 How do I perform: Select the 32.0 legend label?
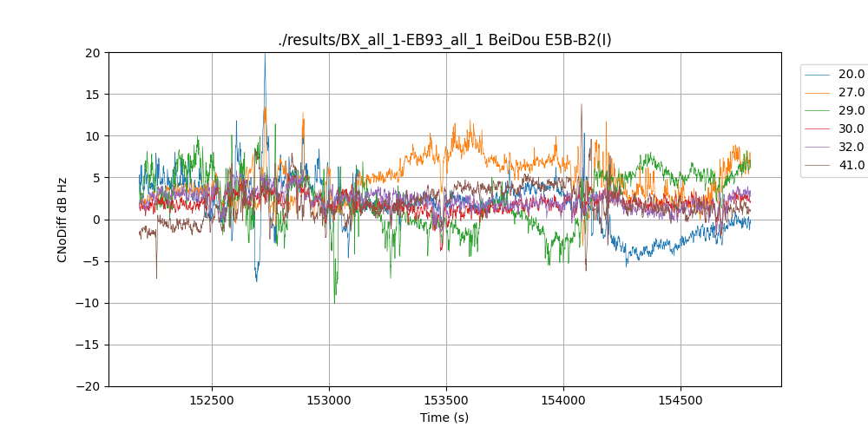(x=851, y=148)
